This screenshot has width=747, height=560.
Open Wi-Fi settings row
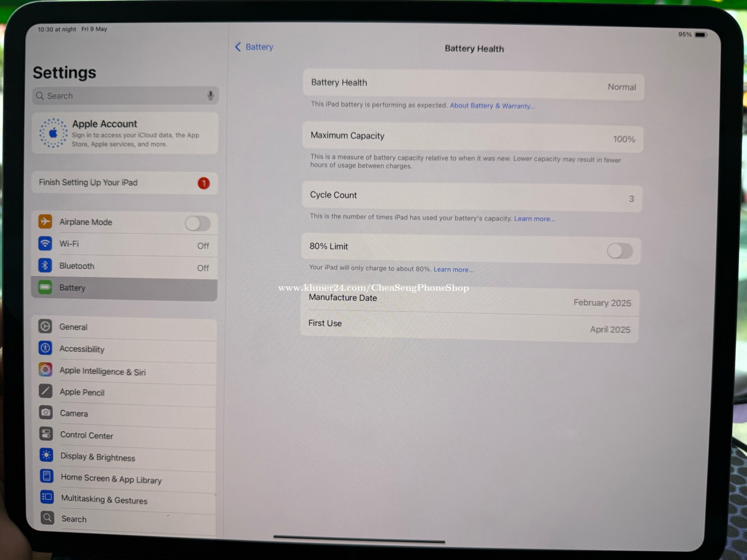coord(124,244)
